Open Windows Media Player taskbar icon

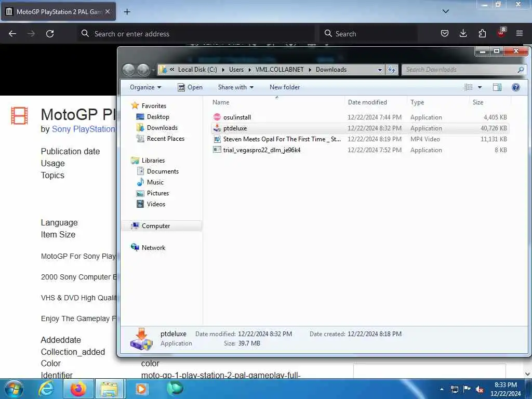point(141,389)
